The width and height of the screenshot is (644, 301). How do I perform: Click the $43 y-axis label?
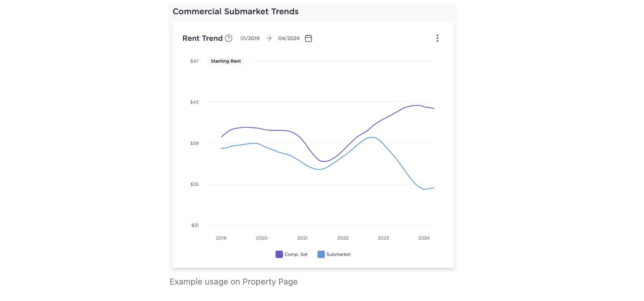coord(194,102)
